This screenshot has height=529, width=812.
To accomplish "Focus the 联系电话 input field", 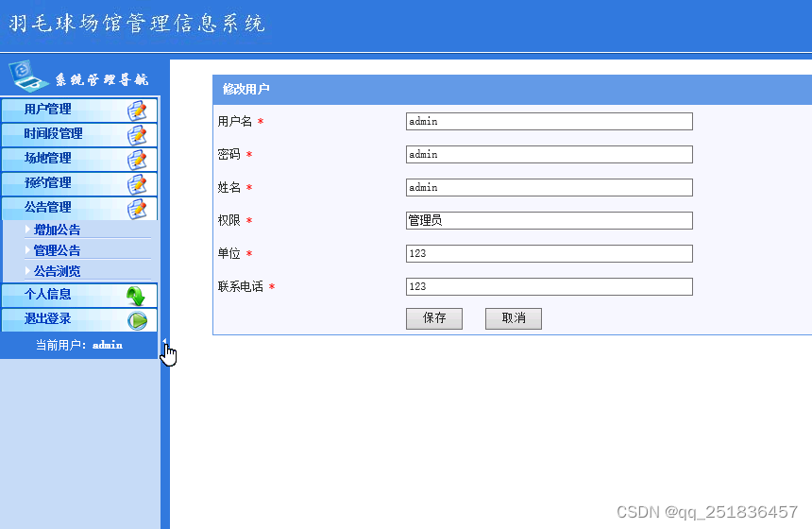I will pos(549,286).
